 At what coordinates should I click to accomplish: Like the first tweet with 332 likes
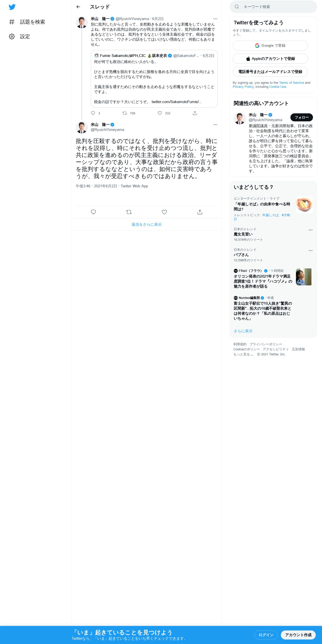160,113
